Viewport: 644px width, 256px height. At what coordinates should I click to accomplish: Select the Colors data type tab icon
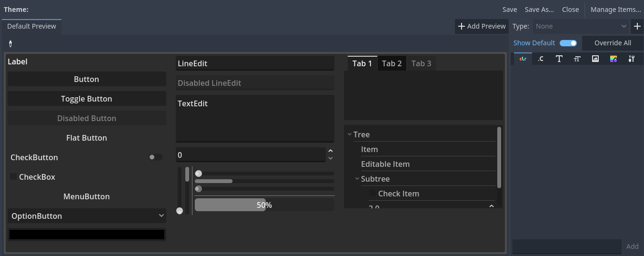pos(523,59)
